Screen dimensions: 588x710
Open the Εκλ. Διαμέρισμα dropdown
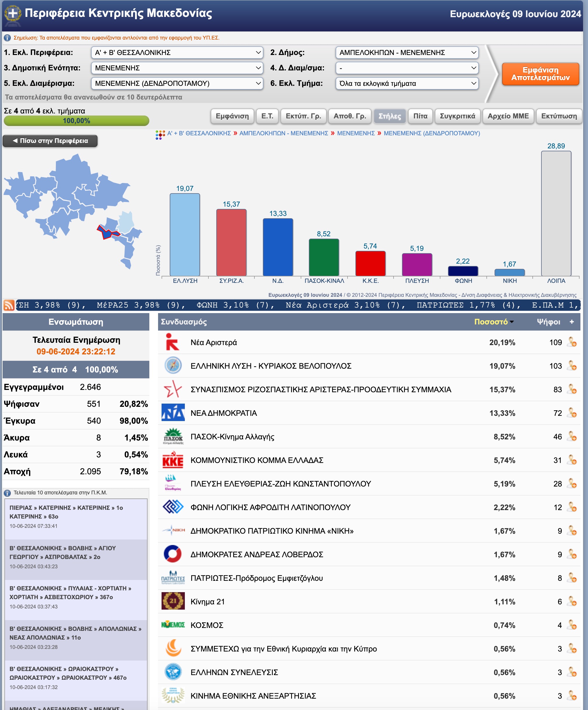click(177, 83)
